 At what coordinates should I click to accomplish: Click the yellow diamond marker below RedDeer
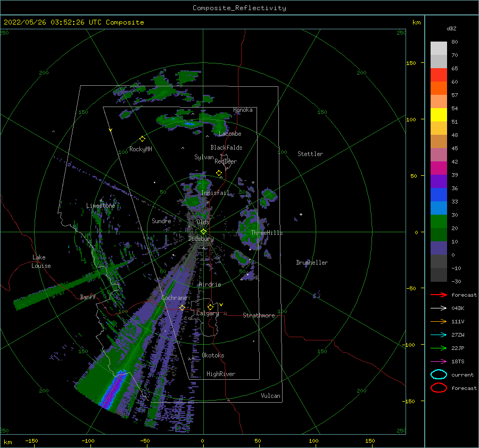coord(219,173)
